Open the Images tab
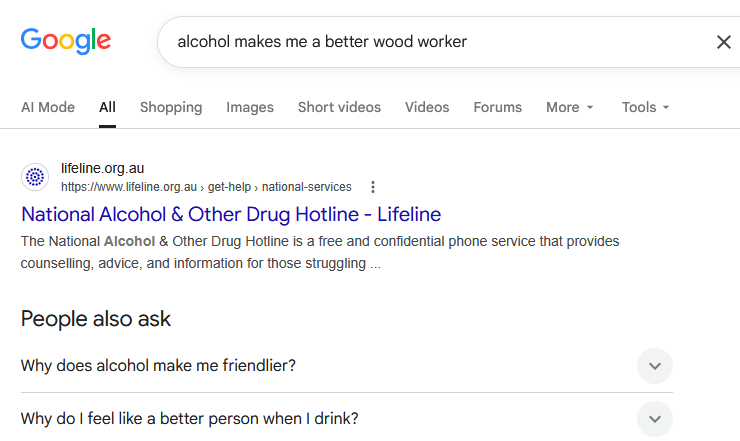740x441 pixels. click(x=250, y=107)
